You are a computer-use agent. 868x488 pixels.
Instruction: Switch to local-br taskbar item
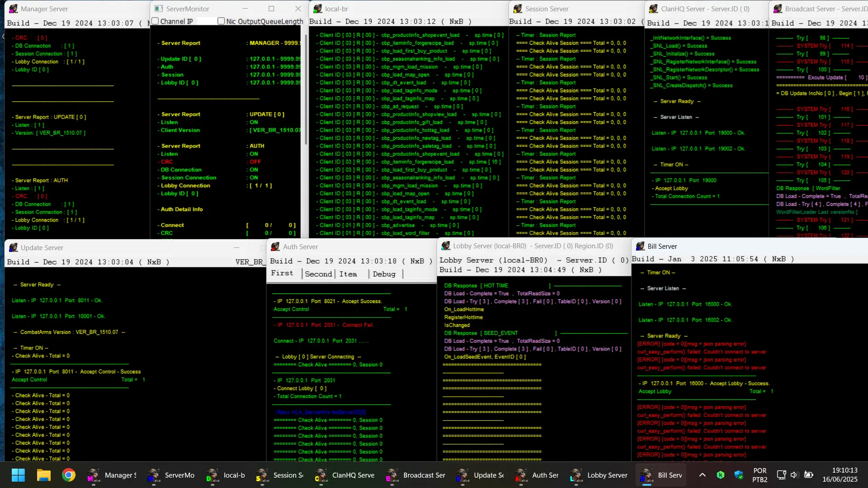coord(226,475)
